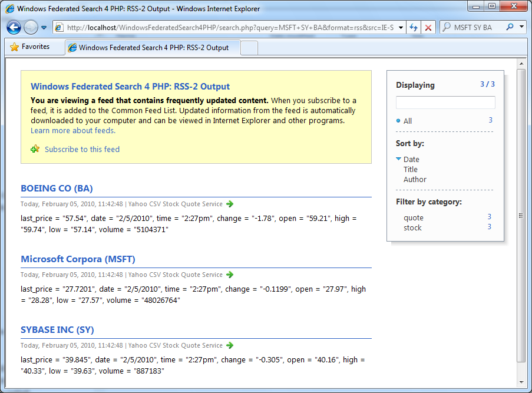
Task: Sort feed items by Author
Action: coord(415,179)
